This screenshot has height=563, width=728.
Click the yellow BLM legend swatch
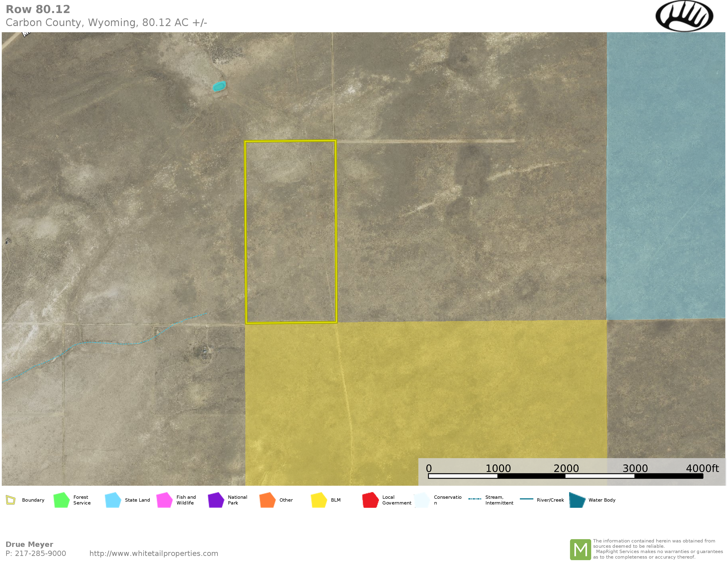pos(319,500)
